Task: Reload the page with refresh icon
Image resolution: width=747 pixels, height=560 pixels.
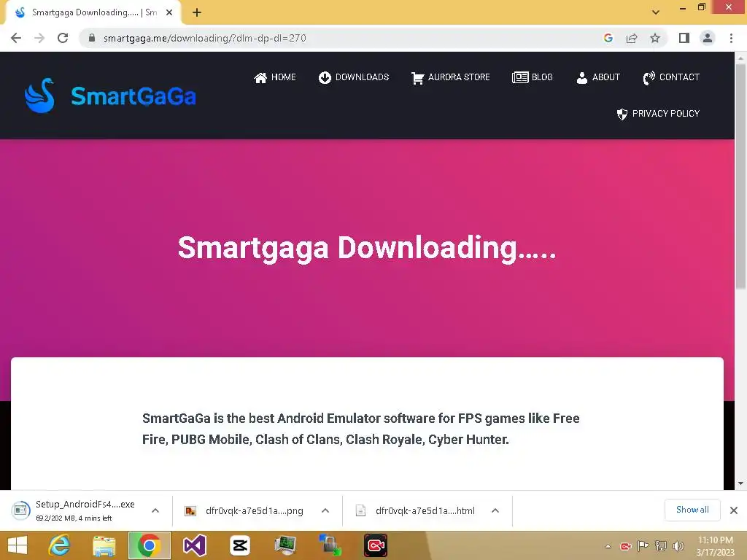Action: 63,38
